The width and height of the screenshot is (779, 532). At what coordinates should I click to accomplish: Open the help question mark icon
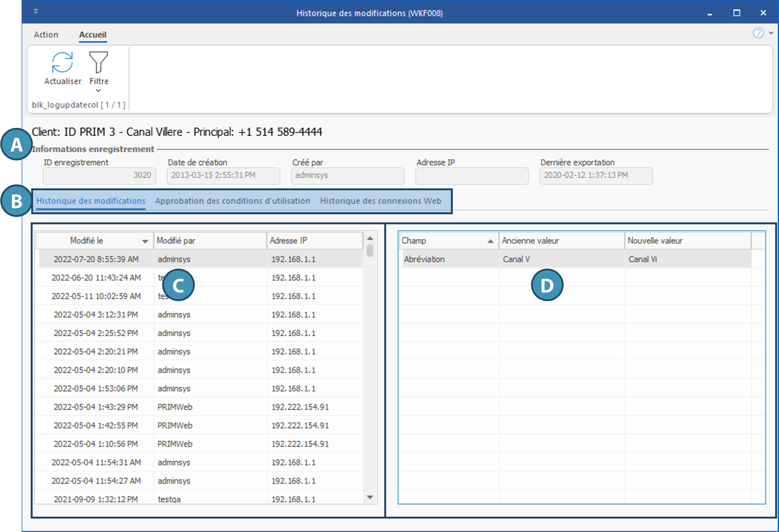tap(758, 33)
